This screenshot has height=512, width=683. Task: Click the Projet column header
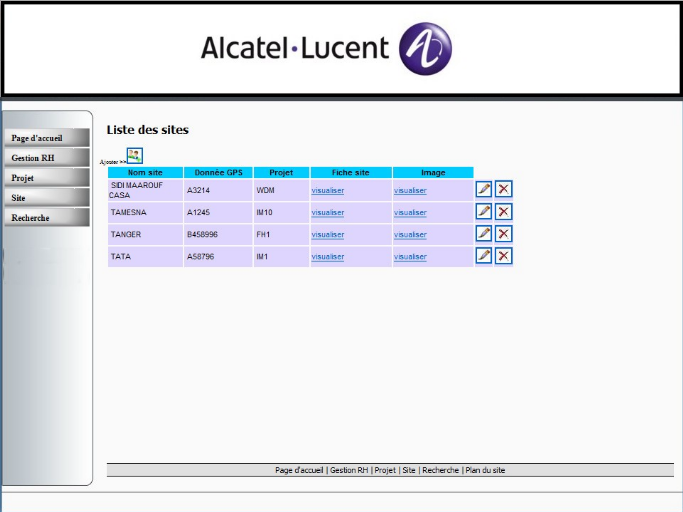281,173
